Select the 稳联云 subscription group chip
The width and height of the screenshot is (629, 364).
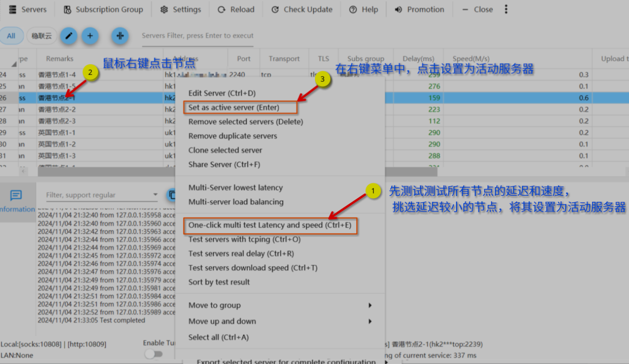point(42,36)
